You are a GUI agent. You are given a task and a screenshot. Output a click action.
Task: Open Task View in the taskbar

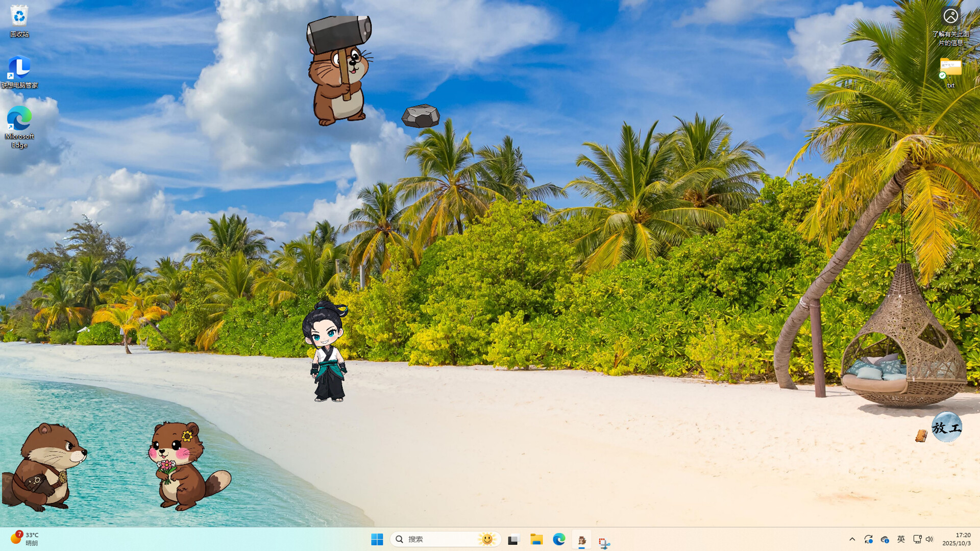point(512,539)
